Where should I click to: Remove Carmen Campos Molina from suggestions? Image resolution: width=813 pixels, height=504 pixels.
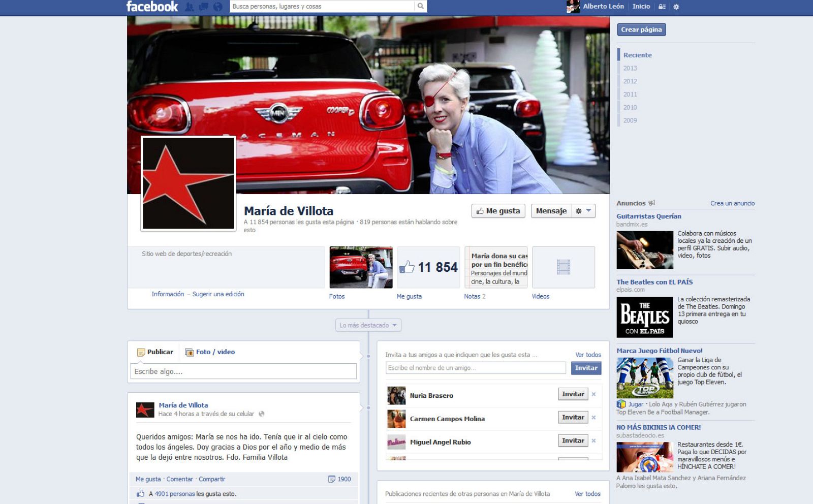(x=593, y=418)
